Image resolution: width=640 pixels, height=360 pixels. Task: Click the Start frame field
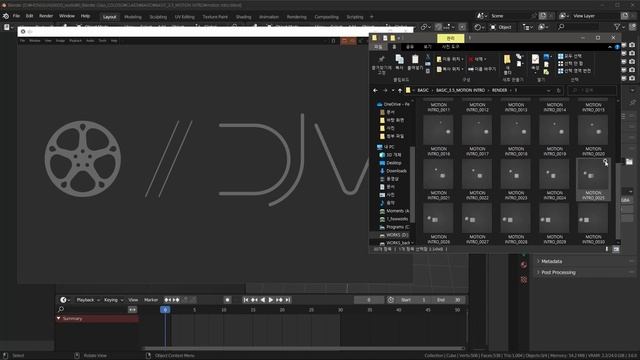pos(413,300)
